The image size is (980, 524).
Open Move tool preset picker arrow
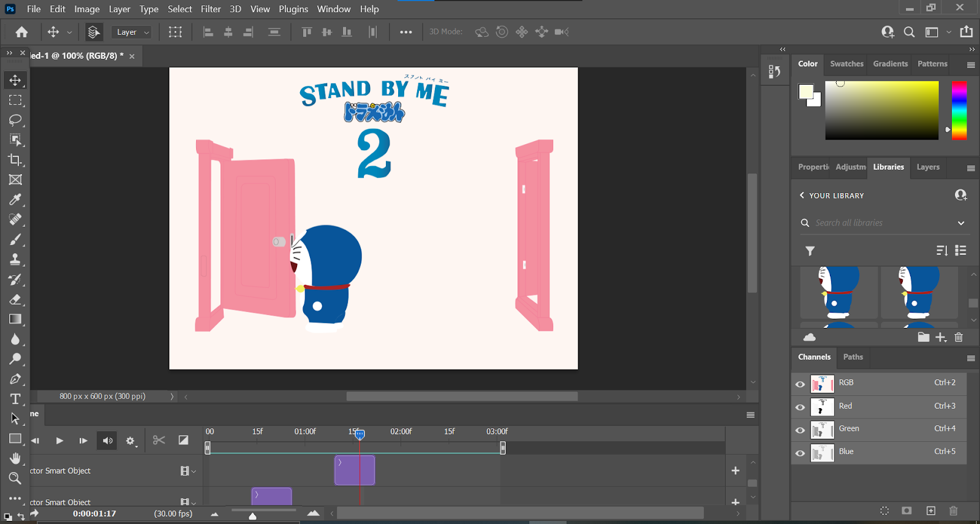click(x=69, y=32)
